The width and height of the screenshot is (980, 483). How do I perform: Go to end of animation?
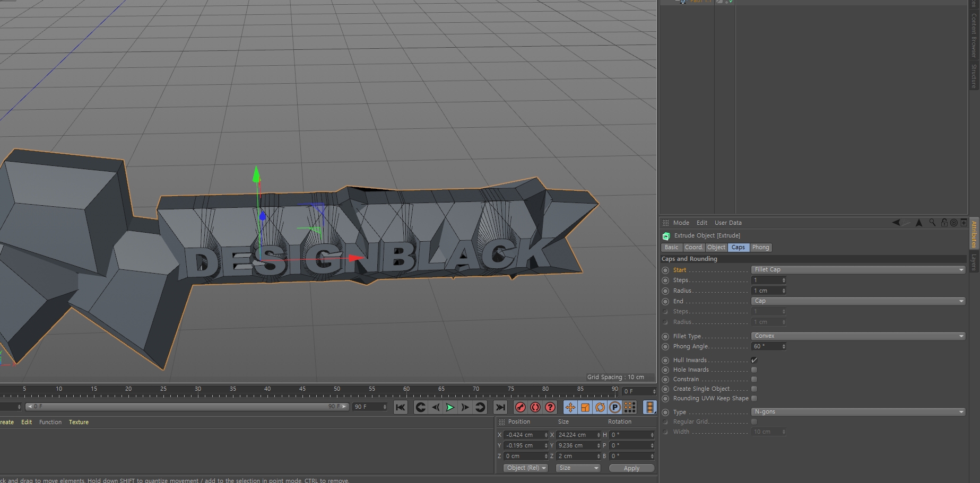click(500, 407)
